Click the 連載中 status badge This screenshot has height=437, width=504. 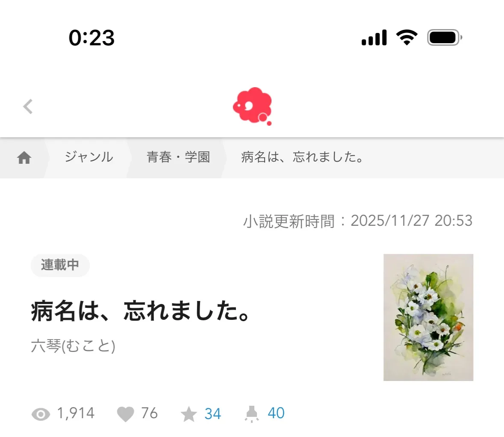tap(60, 265)
